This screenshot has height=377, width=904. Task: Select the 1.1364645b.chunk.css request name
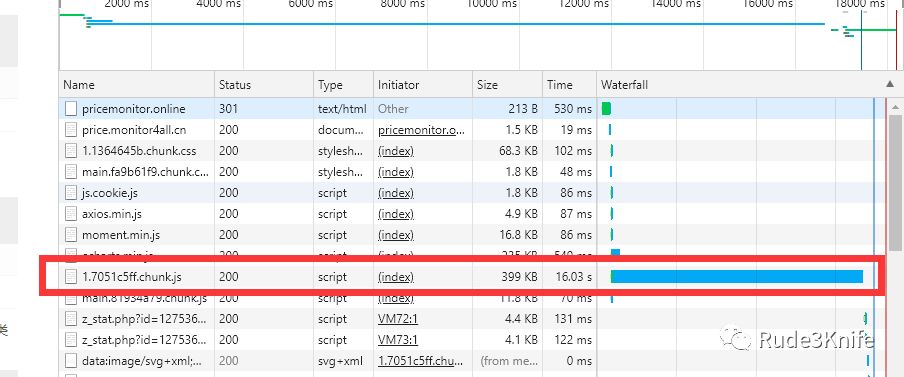pos(139,151)
